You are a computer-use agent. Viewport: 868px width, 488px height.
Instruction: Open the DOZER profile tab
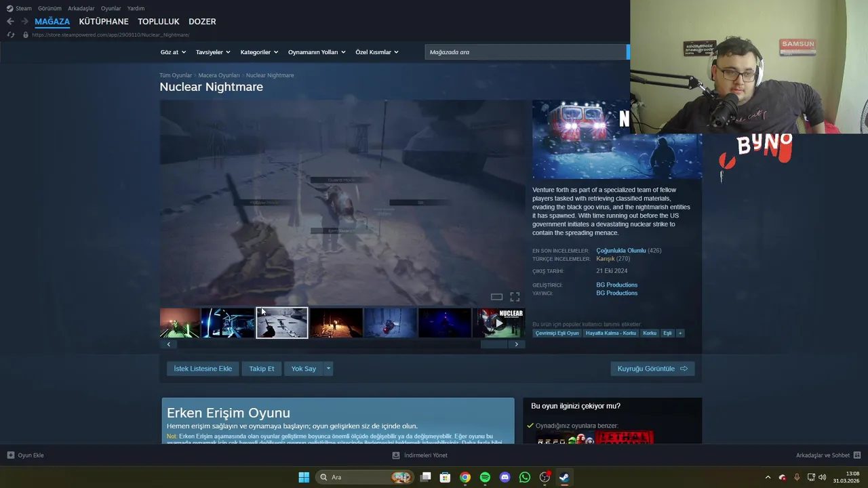coord(202,22)
